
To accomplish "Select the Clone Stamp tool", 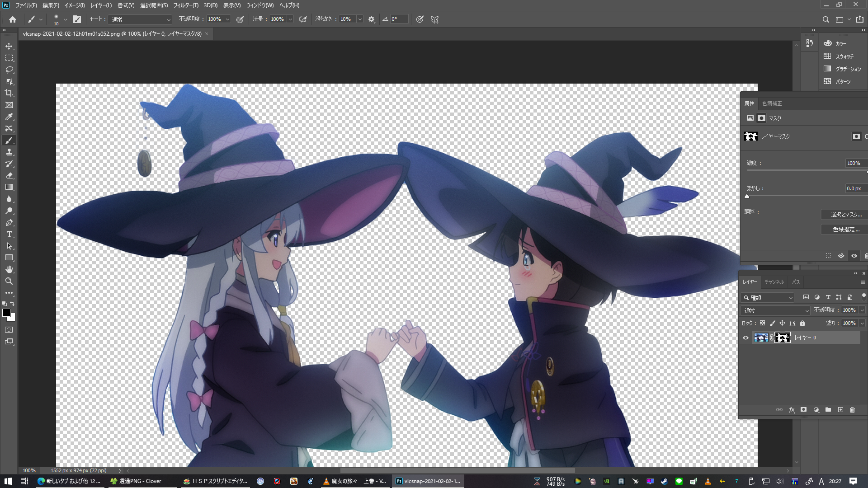I will [x=9, y=152].
